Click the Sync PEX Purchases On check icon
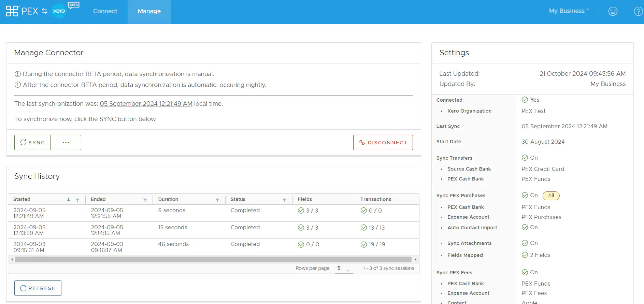This screenshot has width=644, height=304. click(525, 195)
